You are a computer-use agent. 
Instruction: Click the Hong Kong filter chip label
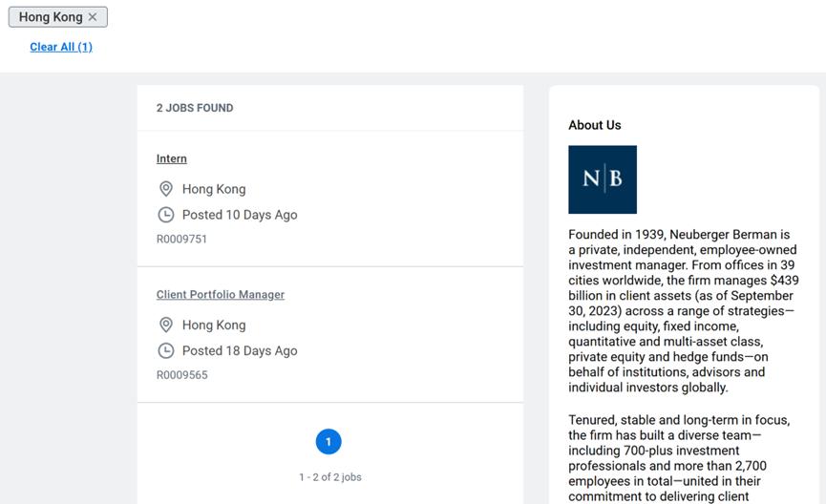(x=51, y=17)
